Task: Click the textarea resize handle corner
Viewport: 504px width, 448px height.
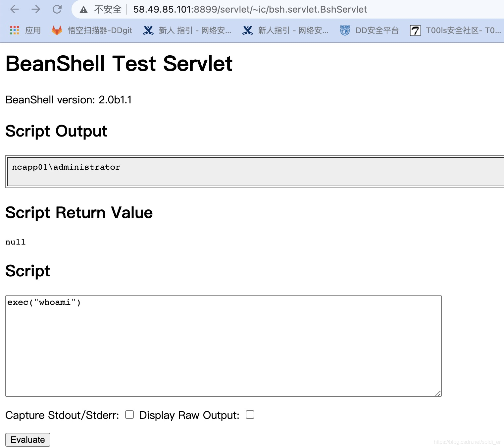Action: [438, 393]
